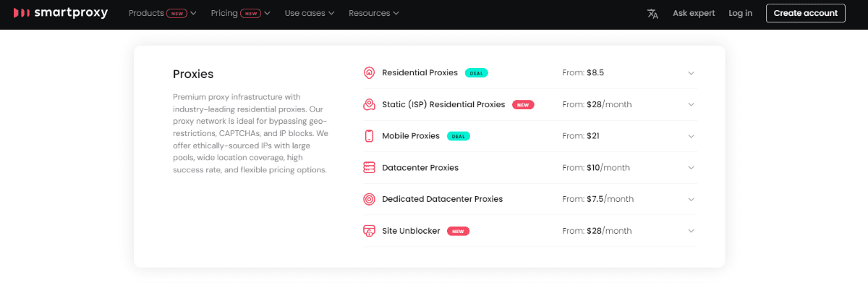
Task: Open the Products menu
Action: click(163, 13)
